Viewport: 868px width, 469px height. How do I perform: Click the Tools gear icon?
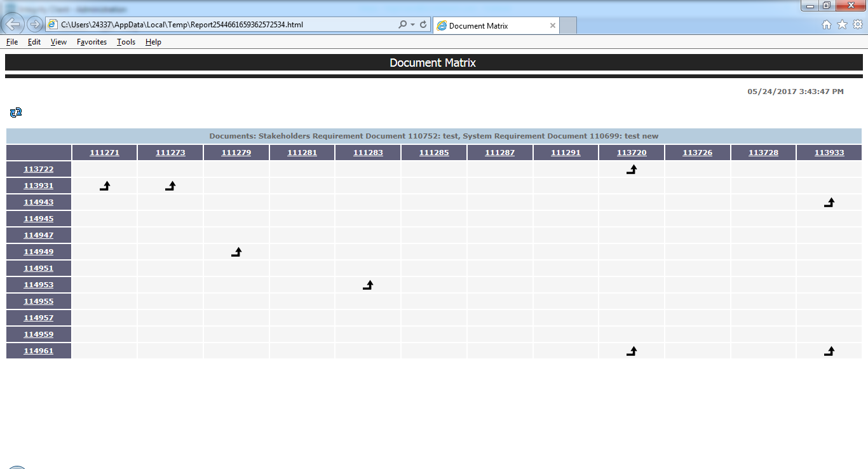(x=857, y=25)
